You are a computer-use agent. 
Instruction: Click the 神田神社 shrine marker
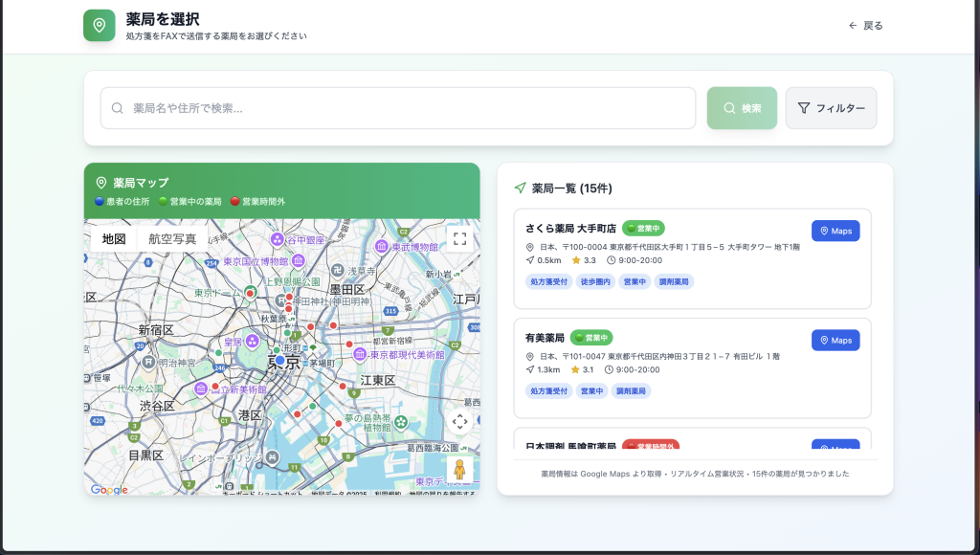280,300
